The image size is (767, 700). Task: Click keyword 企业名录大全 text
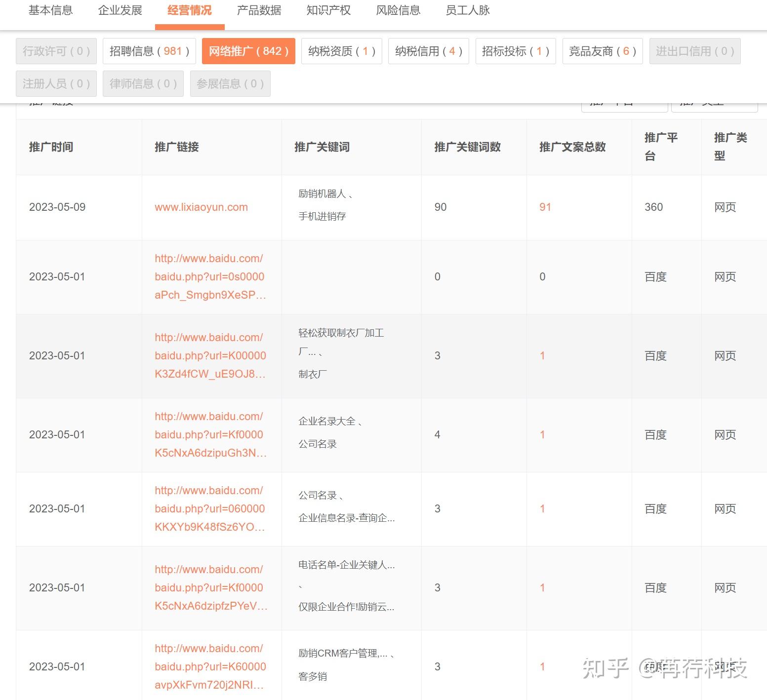tap(326, 421)
